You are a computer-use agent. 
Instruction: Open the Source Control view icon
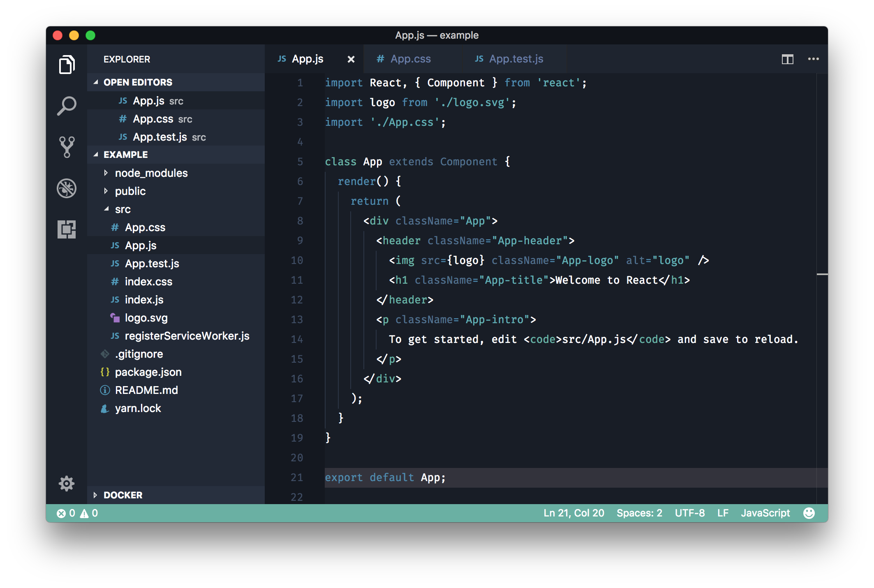click(x=67, y=147)
